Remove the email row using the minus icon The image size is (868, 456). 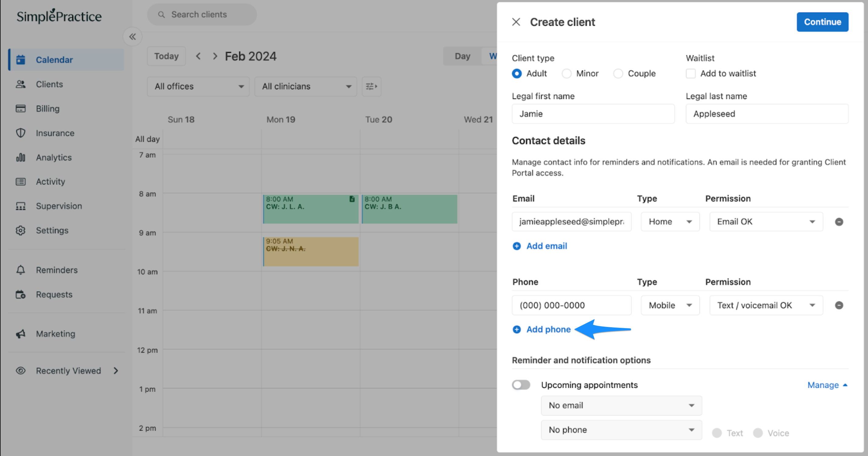point(839,222)
